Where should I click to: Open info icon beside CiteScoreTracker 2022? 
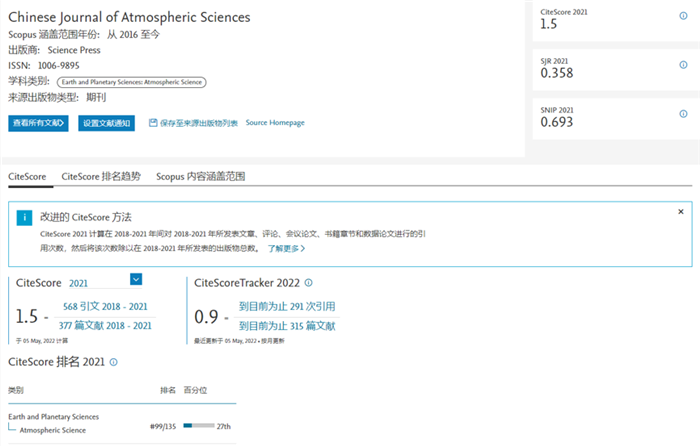pyautogui.click(x=308, y=283)
